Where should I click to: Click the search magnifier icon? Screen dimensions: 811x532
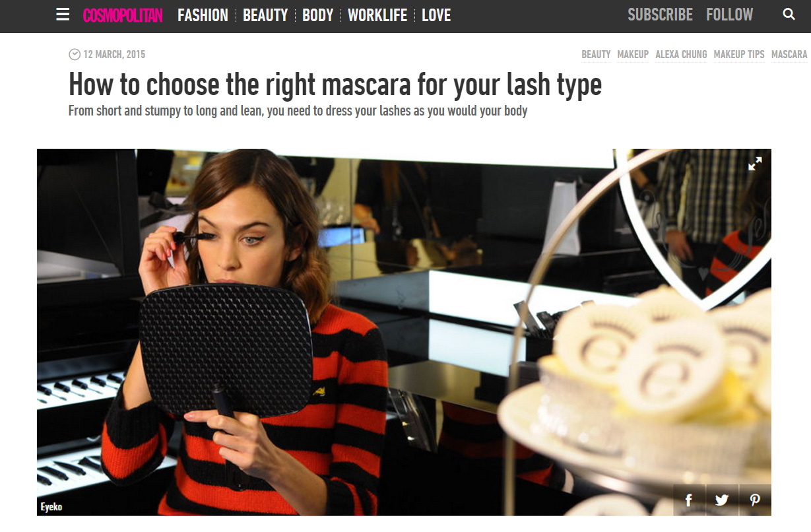[789, 15]
